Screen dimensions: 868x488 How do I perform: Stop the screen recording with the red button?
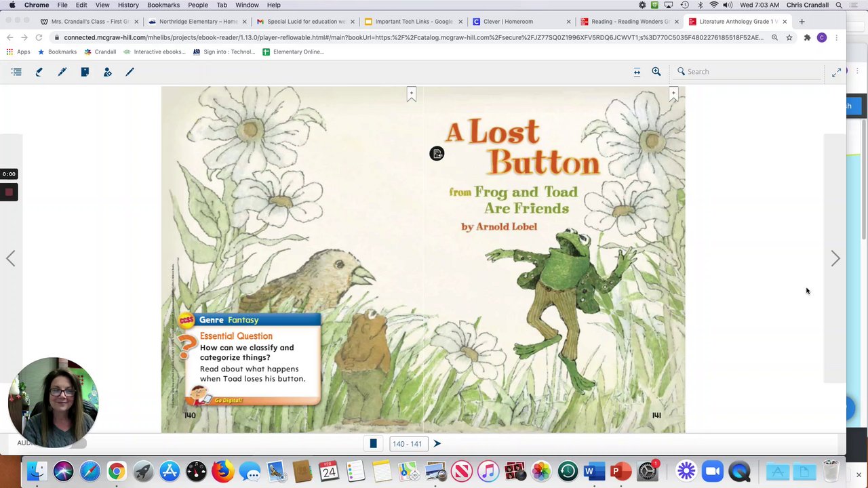[x=9, y=192]
